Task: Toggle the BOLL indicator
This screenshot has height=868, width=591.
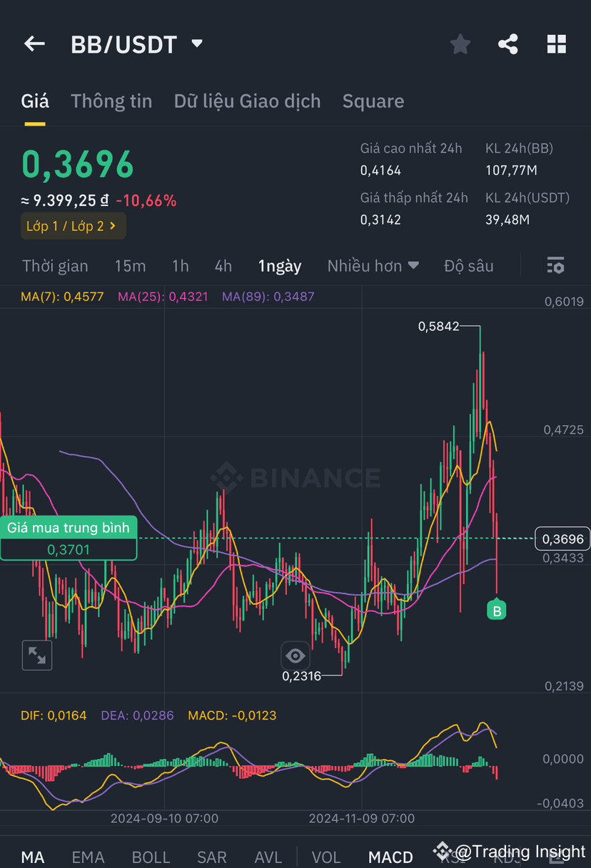Action: 151,857
